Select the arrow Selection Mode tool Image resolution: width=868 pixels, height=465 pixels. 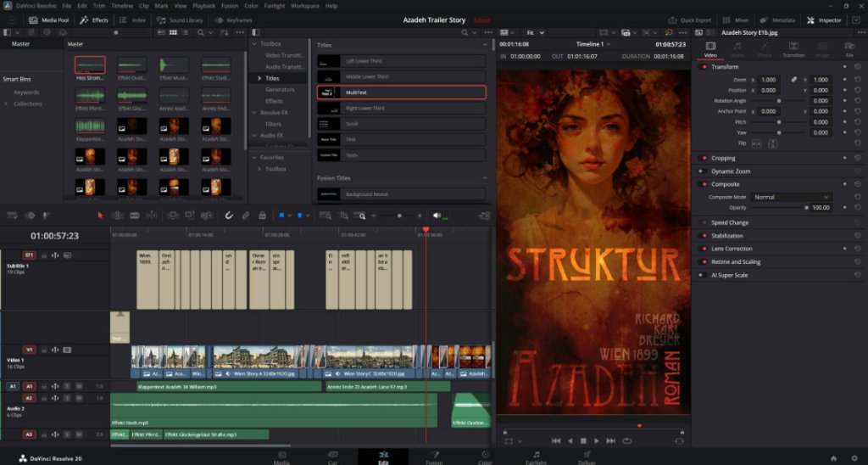pyautogui.click(x=99, y=216)
